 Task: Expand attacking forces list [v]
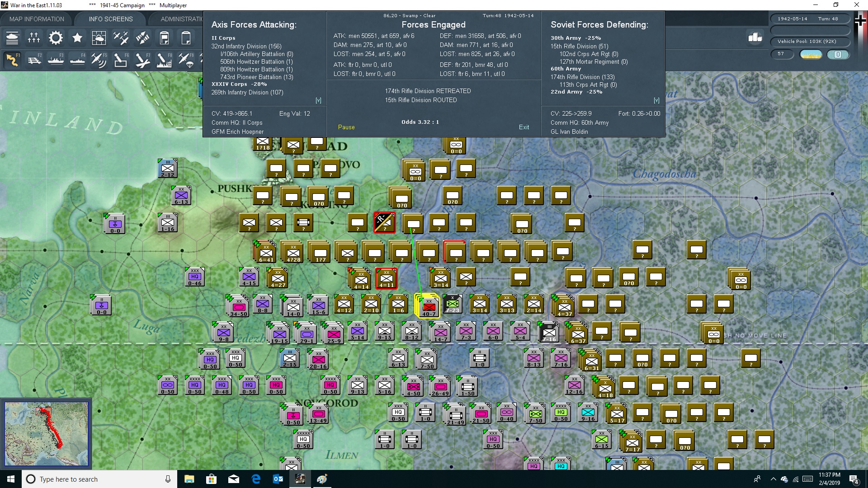click(x=318, y=100)
